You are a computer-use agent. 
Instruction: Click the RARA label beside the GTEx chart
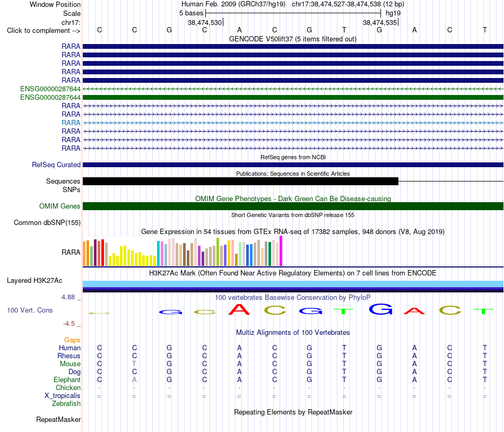pos(71,252)
